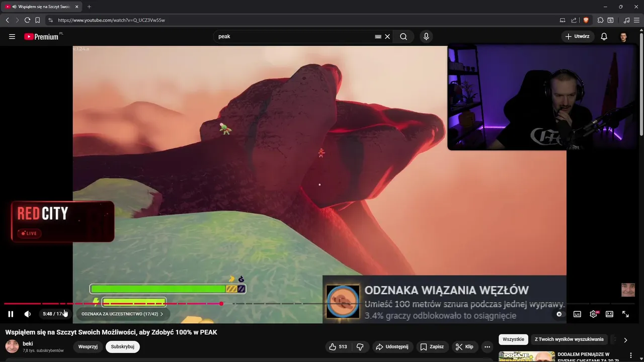Save video with 'Zapisz'

click(432, 346)
